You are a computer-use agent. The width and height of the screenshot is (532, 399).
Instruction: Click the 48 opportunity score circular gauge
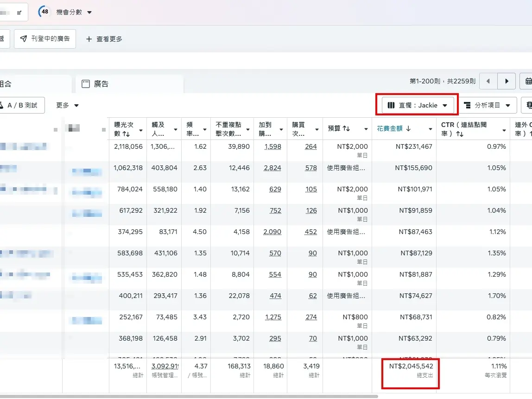(44, 12)
